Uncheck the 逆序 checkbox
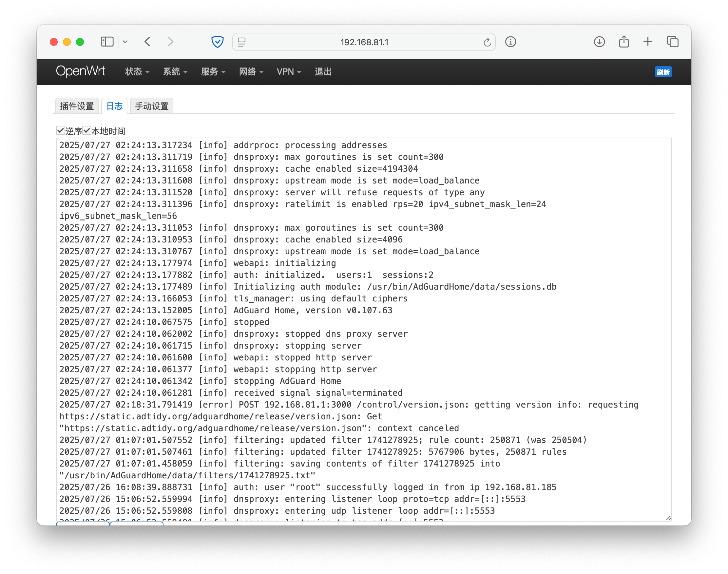The width and height of the screenshot is (728, 574). tap(61, 130)
